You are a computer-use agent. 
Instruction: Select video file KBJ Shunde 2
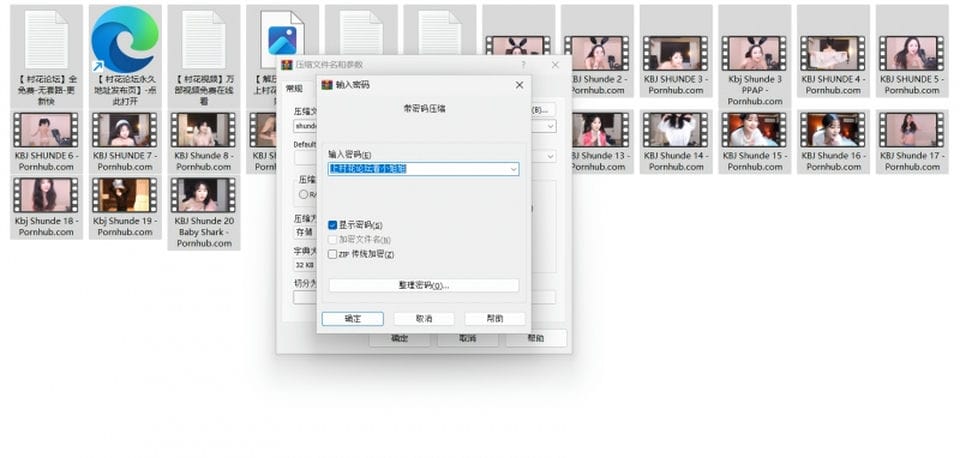pos(597,52)
